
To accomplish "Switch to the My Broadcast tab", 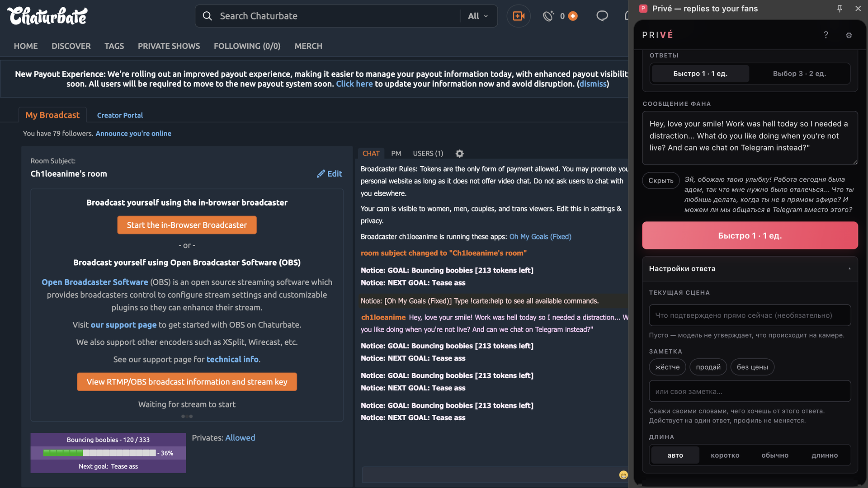I will tap(52, 115).
